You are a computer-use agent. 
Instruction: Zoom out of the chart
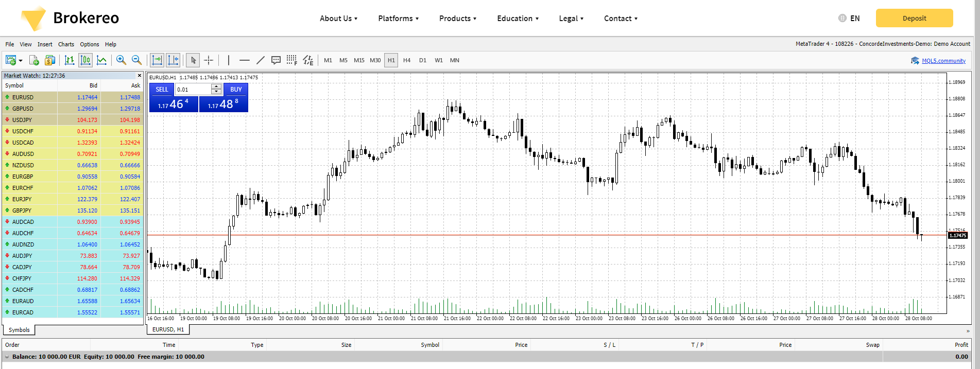pos(136,60)
